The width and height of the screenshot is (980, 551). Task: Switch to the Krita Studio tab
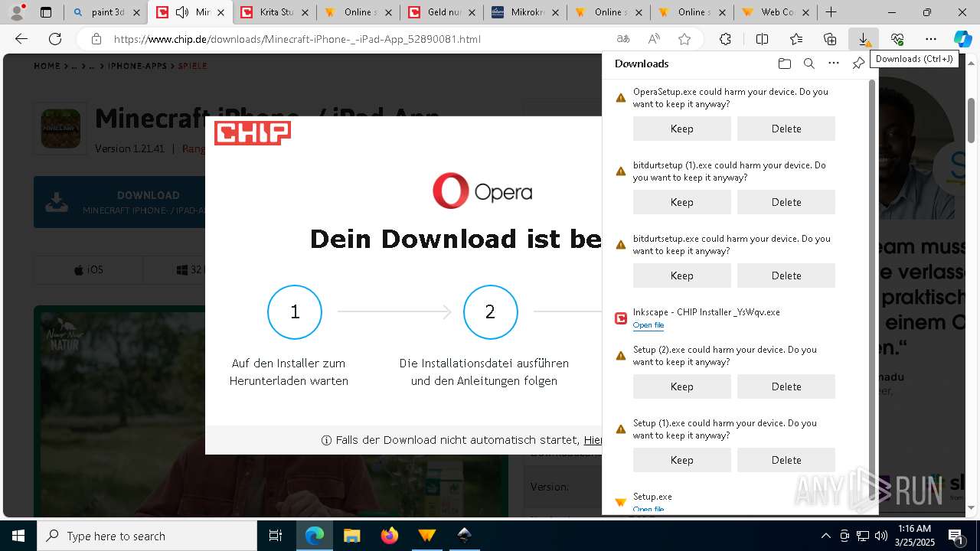(x=275, y=12)
